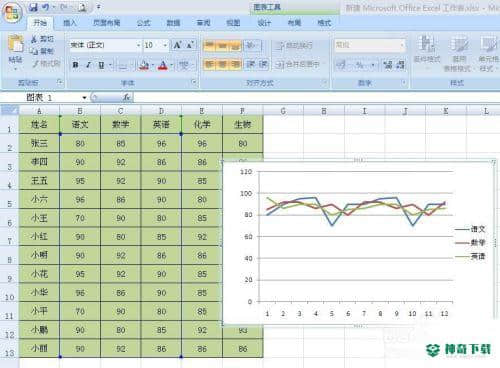The image size is (500, 368).
Task: Open the font size dropdown
Action: click(x=165, y=45)
